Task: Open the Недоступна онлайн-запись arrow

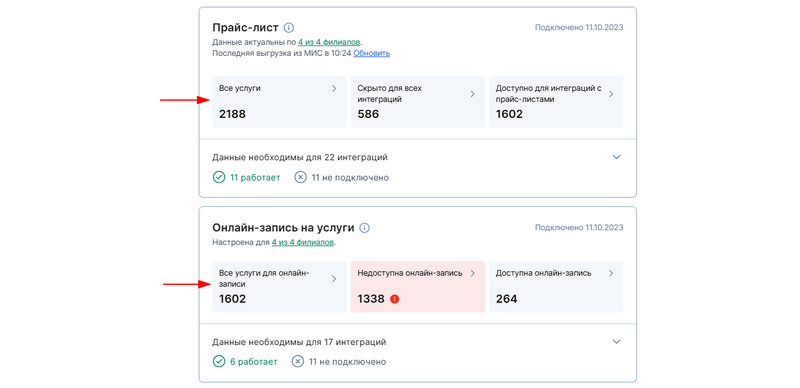Action: 472,273
